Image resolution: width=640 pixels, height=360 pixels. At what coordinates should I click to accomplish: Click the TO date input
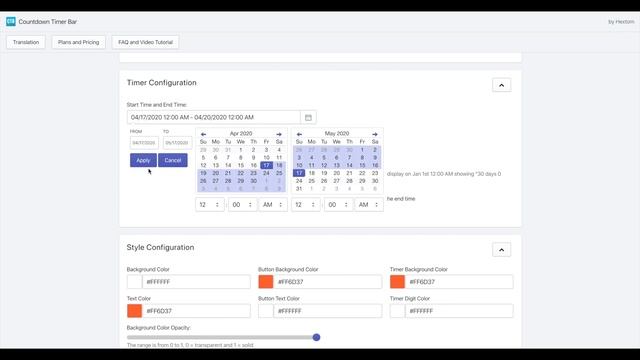coord(177,143)
